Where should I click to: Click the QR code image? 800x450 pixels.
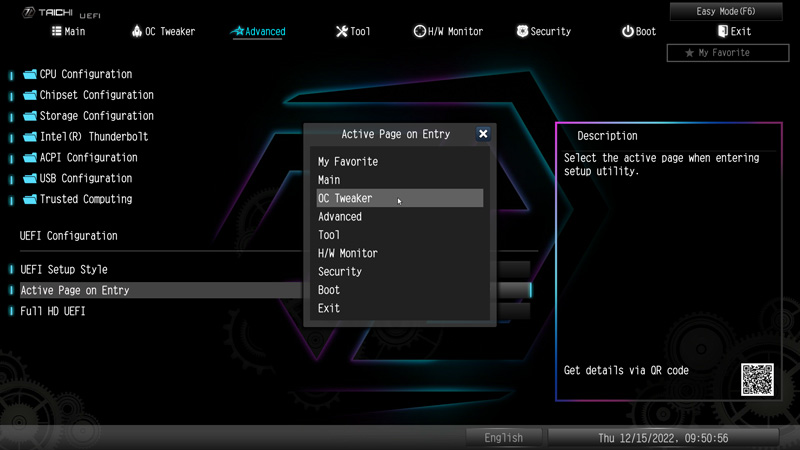click(x=757, y=379)
